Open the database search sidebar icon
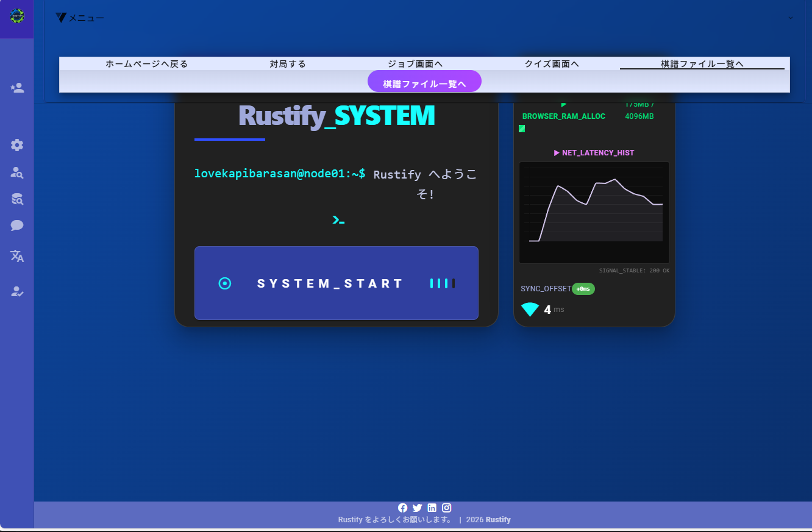812x532 pixels. 17,199
